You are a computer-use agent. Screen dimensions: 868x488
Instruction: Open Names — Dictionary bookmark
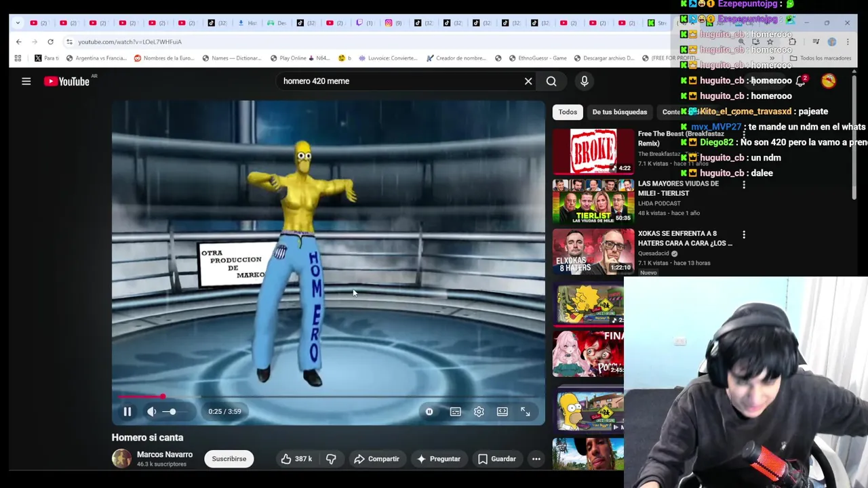pyautogui.click(x=231, y=58)
